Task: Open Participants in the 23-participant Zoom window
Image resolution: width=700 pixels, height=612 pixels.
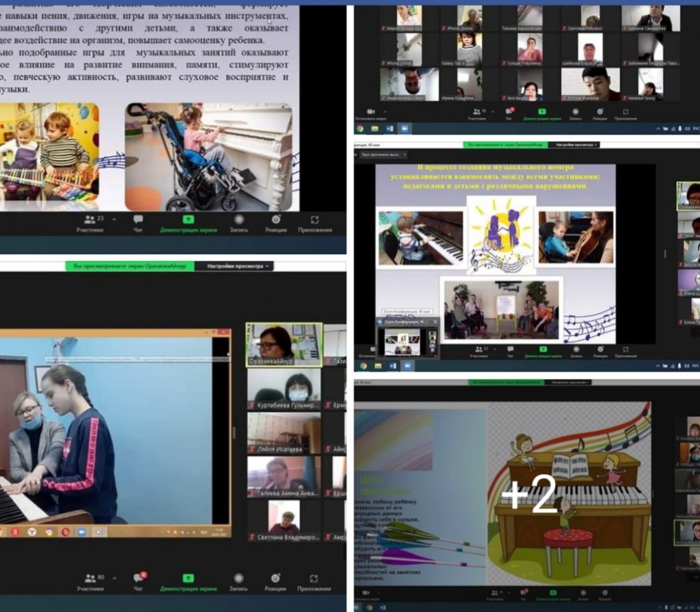Action: 90,223
